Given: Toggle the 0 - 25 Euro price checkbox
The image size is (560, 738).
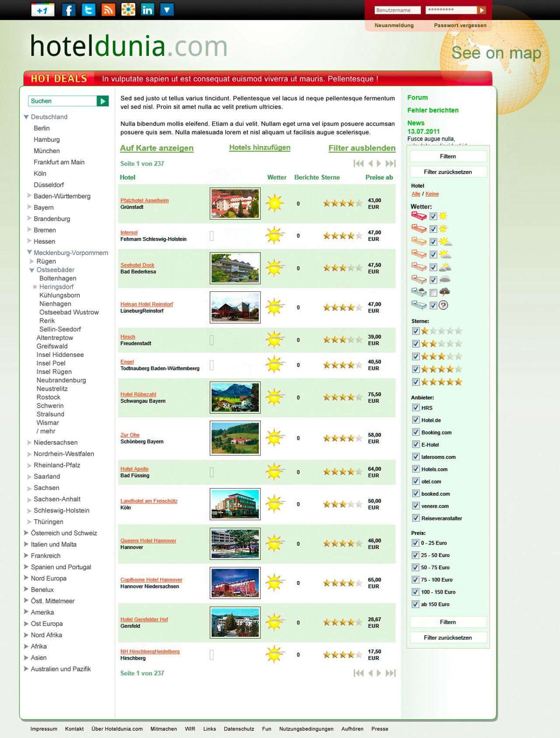Looking at the screenshot, I should [x=416, y=543].
